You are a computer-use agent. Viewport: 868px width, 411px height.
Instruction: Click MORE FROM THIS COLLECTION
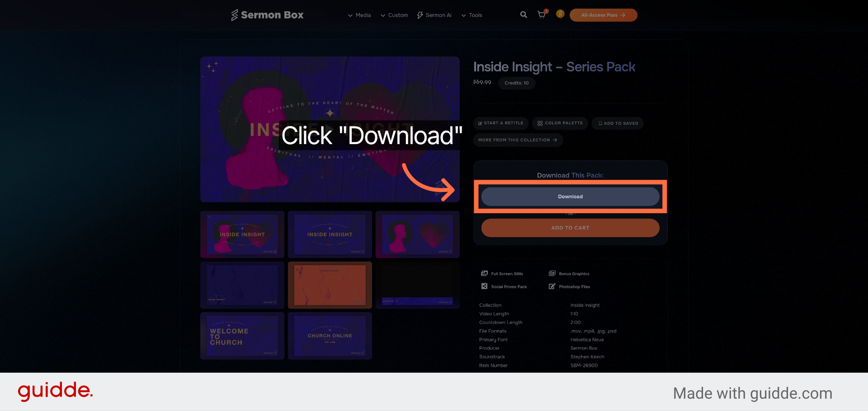(518, 140)
